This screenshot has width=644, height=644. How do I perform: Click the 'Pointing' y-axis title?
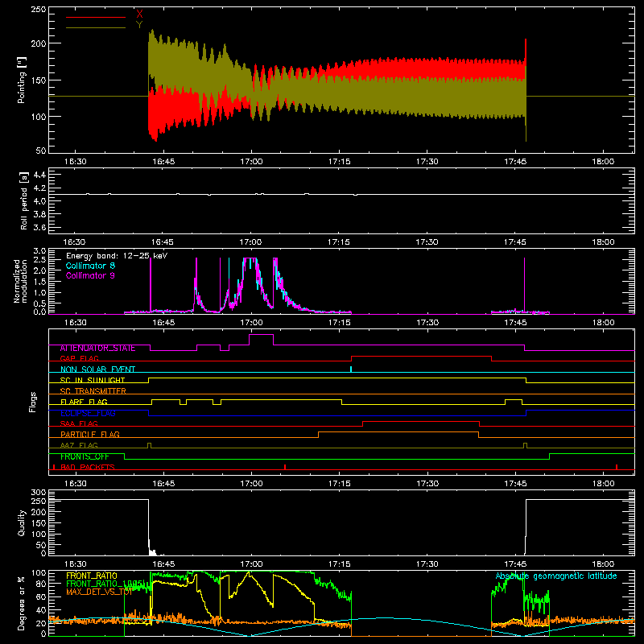pyautogui.click(x=22, y=80)
